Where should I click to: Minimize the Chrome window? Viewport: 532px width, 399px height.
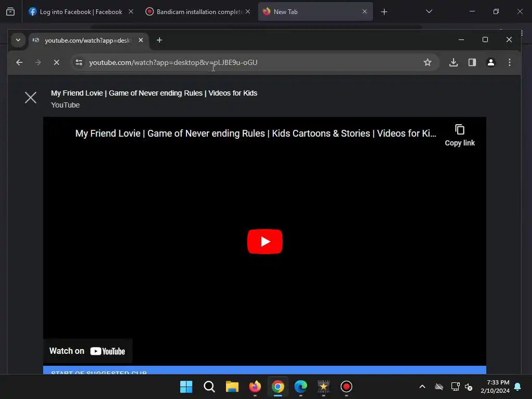click(461, 39)
